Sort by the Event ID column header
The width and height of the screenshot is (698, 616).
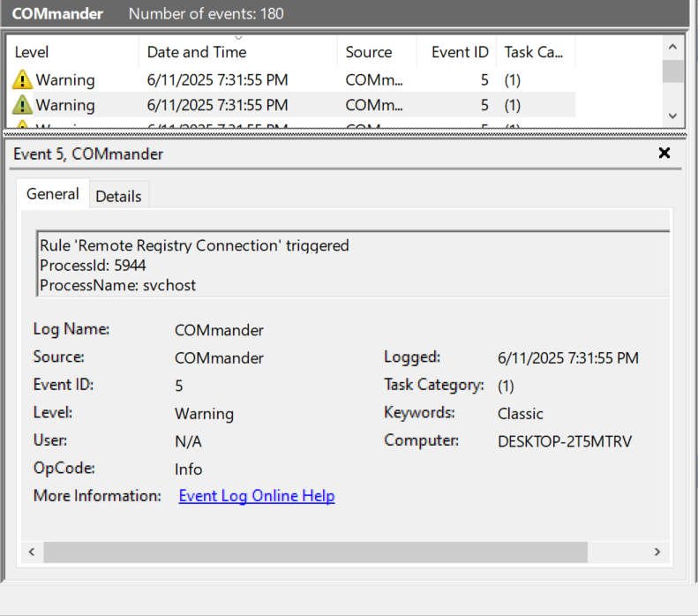[456, 52]
